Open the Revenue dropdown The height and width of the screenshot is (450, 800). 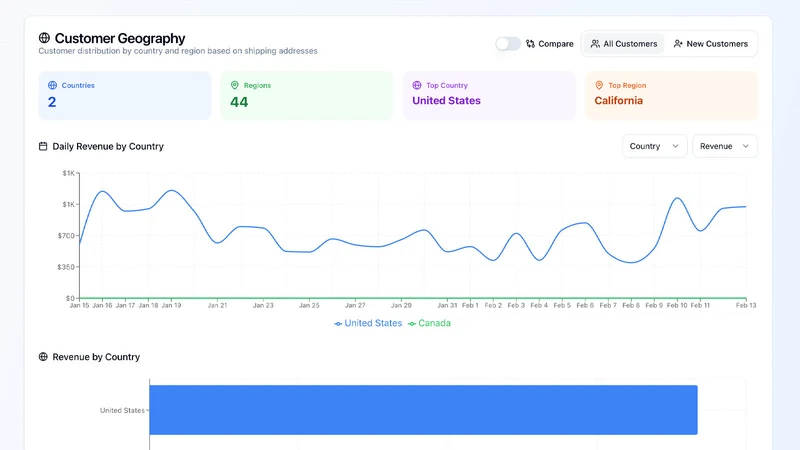724,146
